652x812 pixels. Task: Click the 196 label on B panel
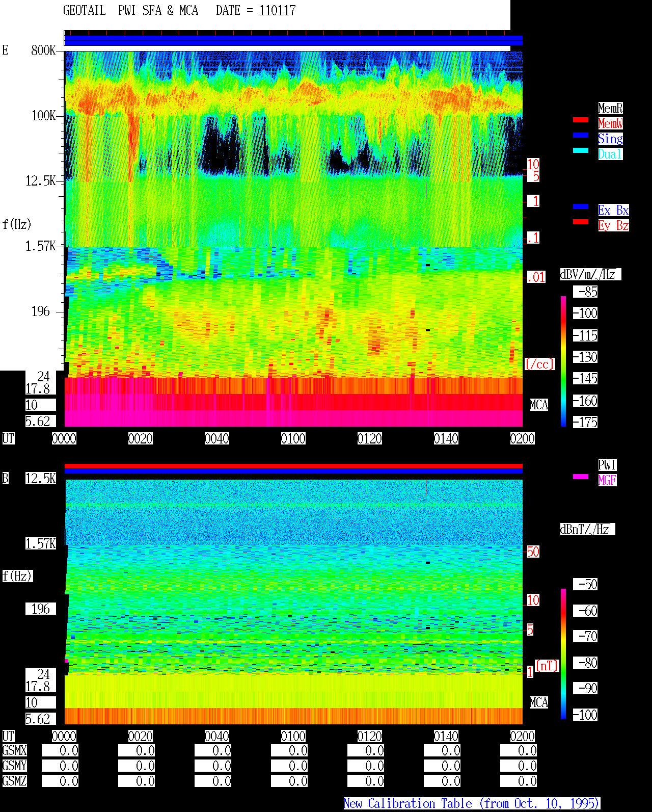point(41,609)
